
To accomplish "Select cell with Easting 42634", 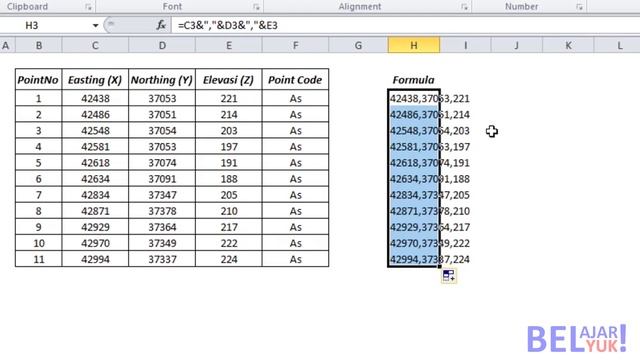I will 95,179.
